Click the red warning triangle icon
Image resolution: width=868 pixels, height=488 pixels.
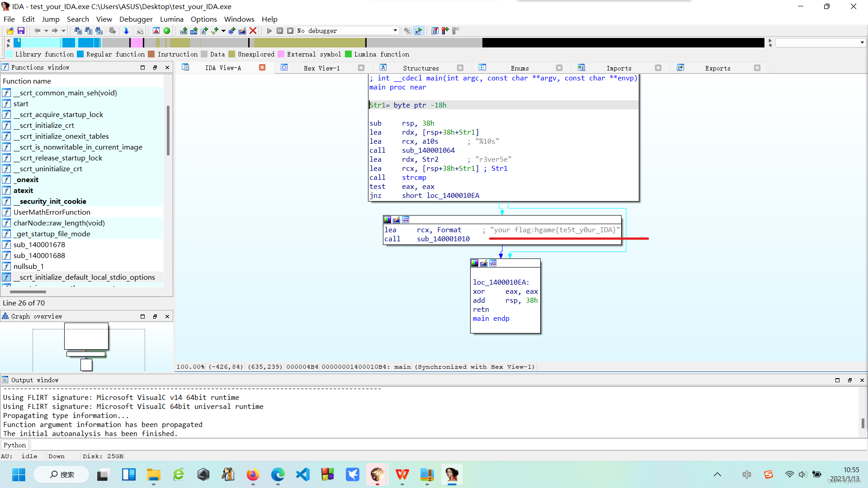156,31
